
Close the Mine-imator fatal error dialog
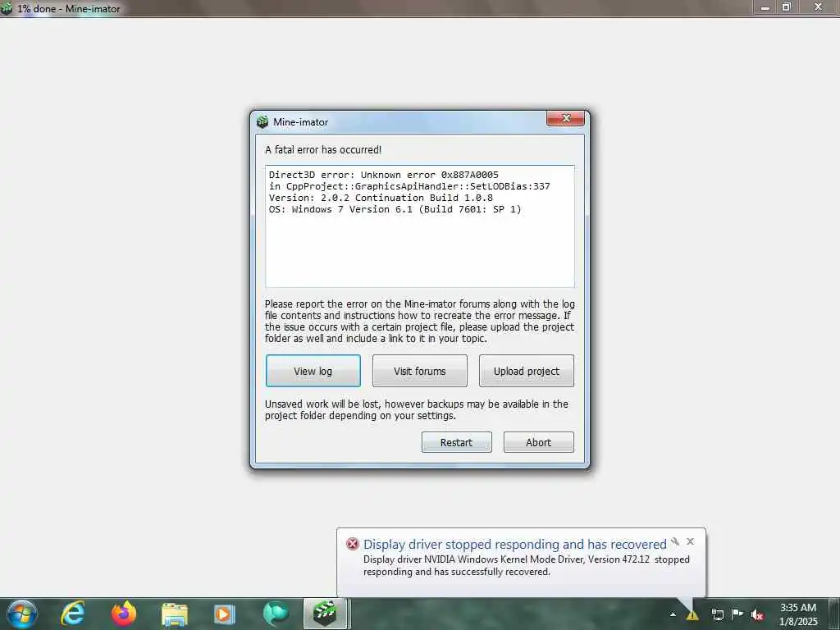[x=565, y=118]
